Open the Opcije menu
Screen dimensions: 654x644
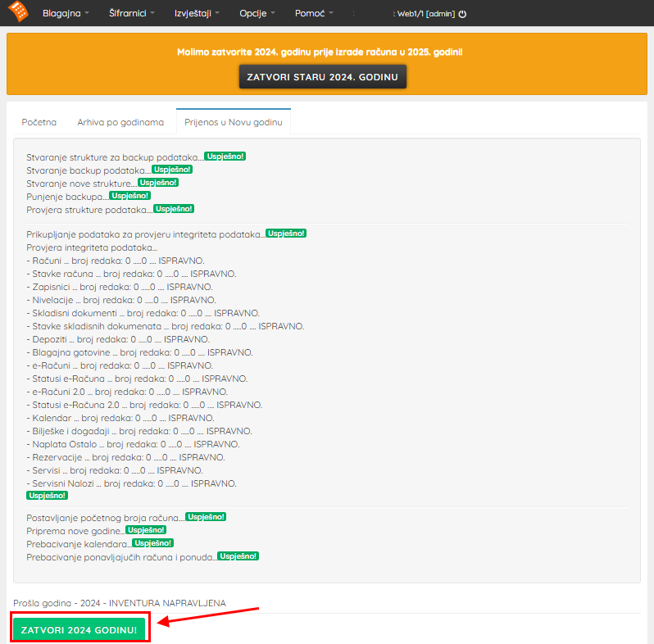pyautogui.click(x=257, y=13)
